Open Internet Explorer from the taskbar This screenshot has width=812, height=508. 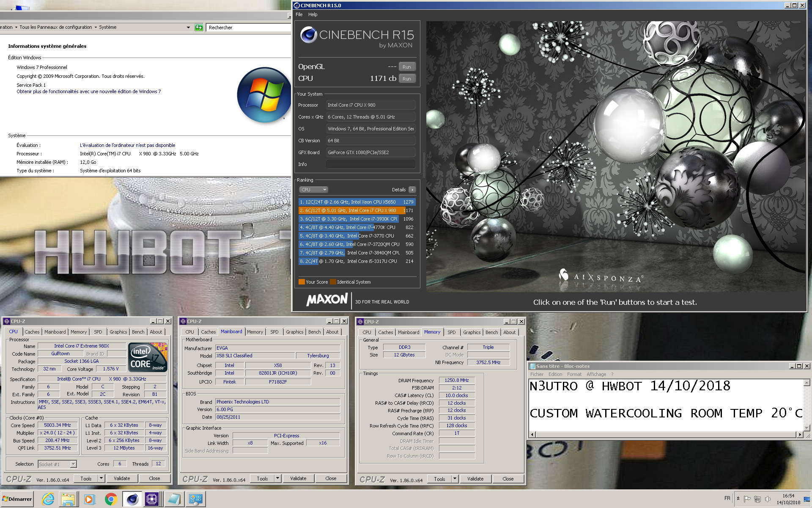[x=48, y=499]
